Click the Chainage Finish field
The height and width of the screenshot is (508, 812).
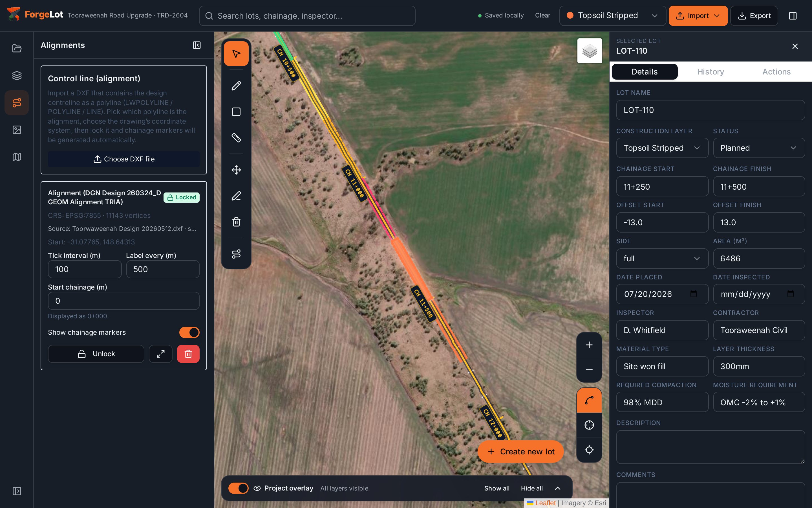coord(759,187)
